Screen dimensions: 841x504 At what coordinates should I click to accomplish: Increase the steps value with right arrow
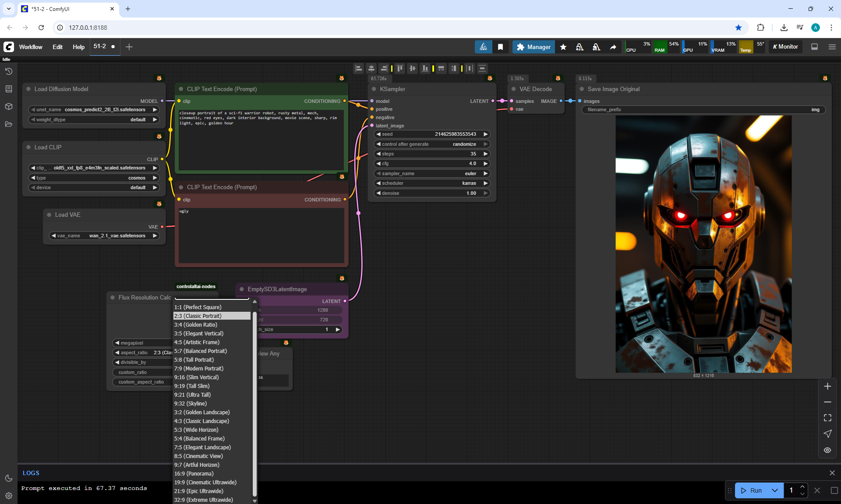point(485,154)
